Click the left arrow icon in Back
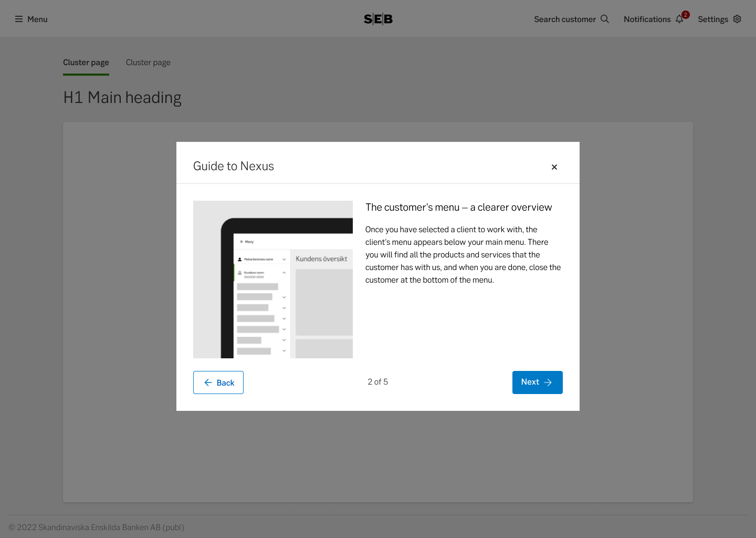This screenshot has height=538, width=756. tap(208, 382)
